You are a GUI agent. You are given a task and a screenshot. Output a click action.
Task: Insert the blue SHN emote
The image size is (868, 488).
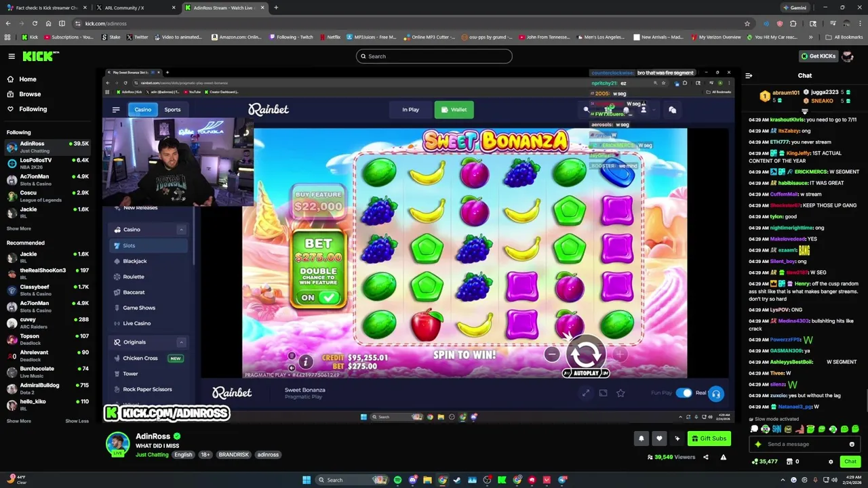click(776, 429)
